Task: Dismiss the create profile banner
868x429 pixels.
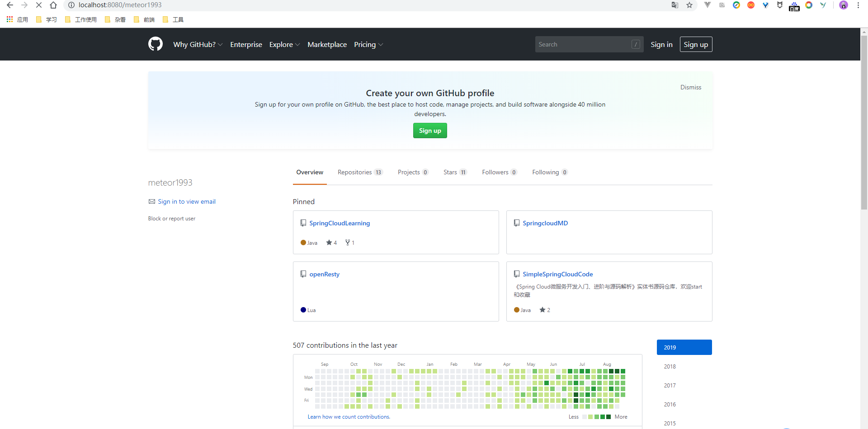Action: 691,87
